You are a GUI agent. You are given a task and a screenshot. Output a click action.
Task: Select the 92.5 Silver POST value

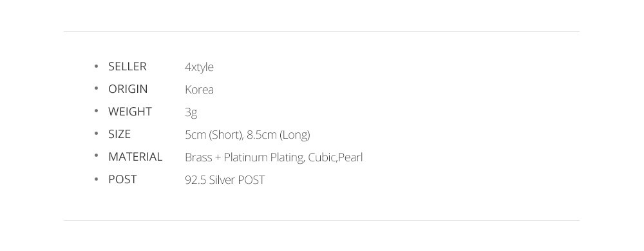point(225,180)
